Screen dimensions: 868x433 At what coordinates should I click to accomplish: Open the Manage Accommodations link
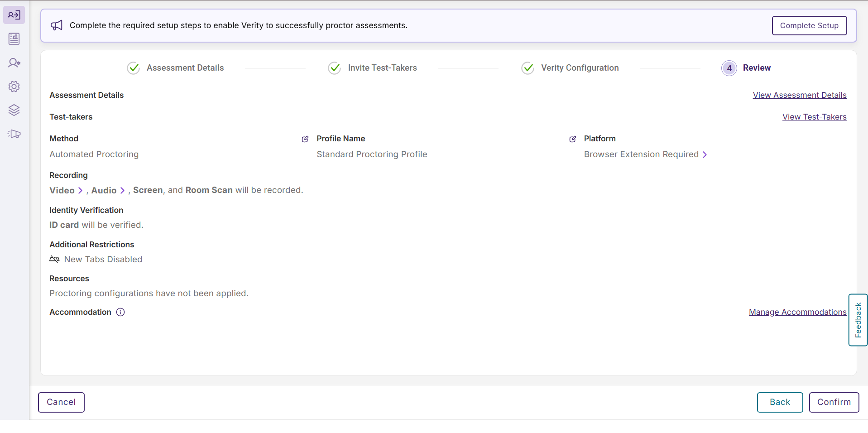[798, 312]
